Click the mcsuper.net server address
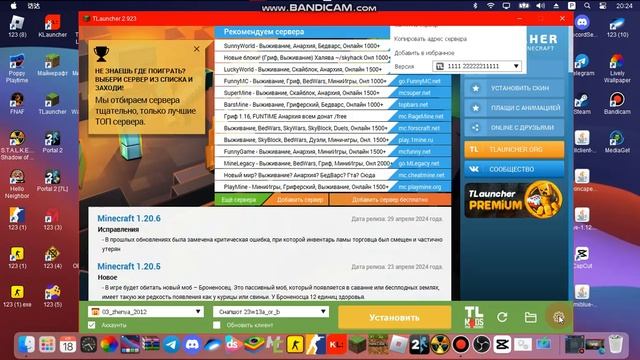The width and height of the screenshot is (640, 360). click(414, 93)
